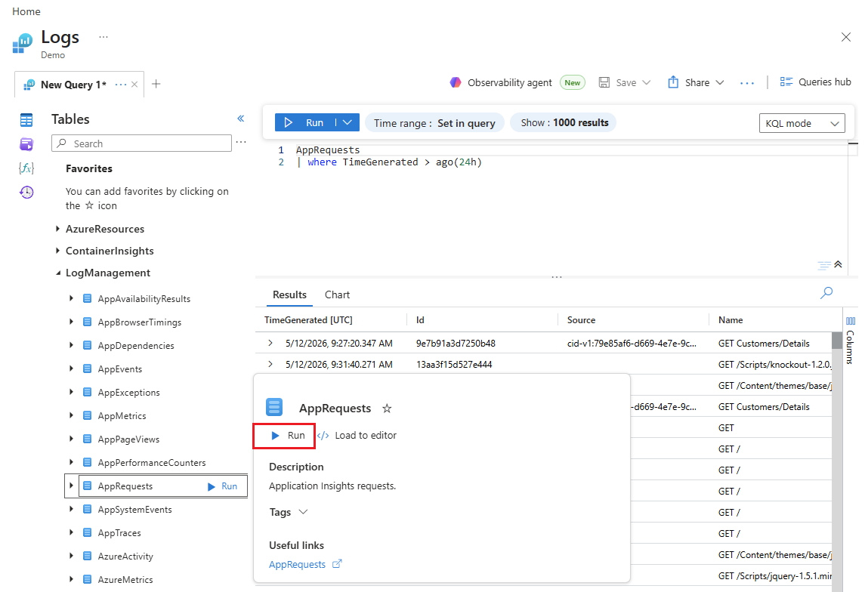
Task: Collapse the Tables pane with the double chevron
Action: click(x=241, y=119)
